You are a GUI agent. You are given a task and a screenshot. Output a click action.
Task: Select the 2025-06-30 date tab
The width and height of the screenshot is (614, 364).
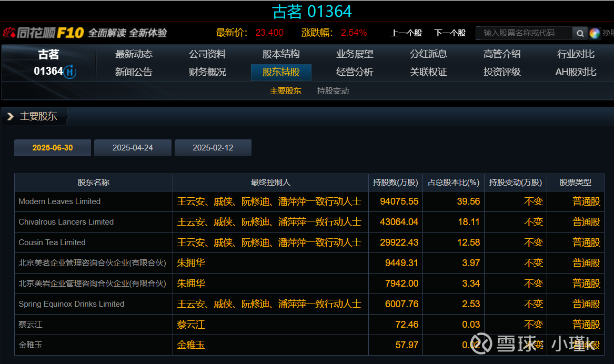[53, 148]
